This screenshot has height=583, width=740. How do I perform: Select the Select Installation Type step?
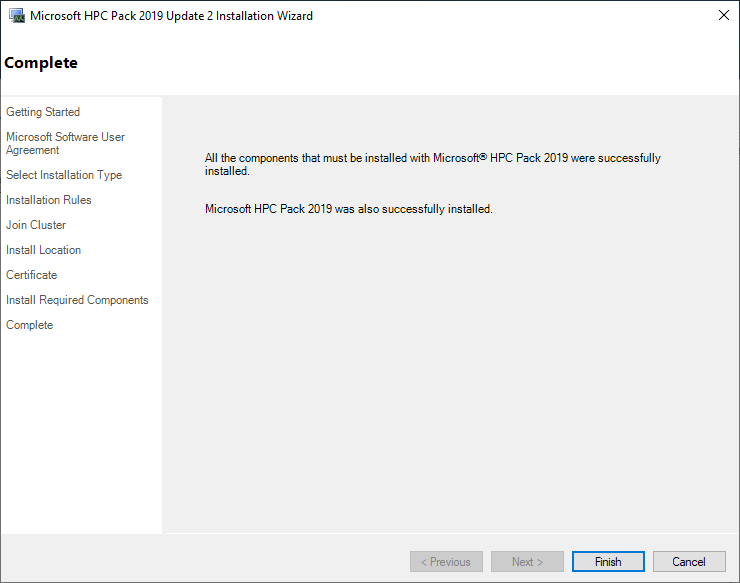pyautogui.click(x=64, y=175)
